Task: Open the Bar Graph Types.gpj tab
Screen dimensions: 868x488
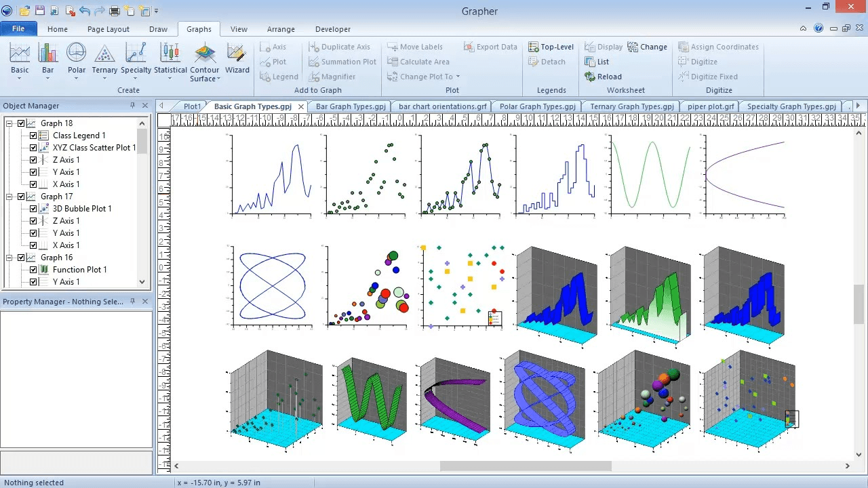Action: 350,106
